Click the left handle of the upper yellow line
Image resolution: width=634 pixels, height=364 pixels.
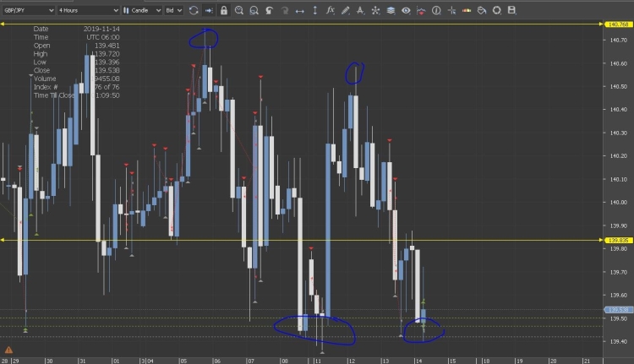pos(3,24)
